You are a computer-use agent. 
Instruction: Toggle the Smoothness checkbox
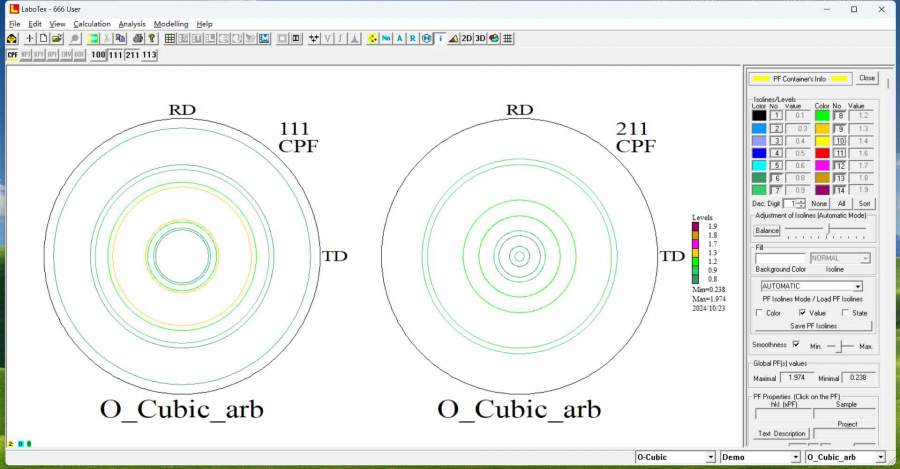(796, 344)
